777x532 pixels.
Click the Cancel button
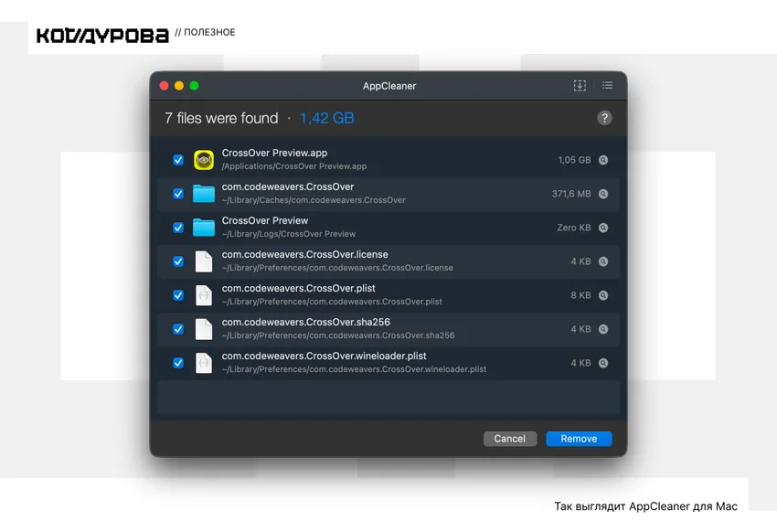click(x=510, y=439)
